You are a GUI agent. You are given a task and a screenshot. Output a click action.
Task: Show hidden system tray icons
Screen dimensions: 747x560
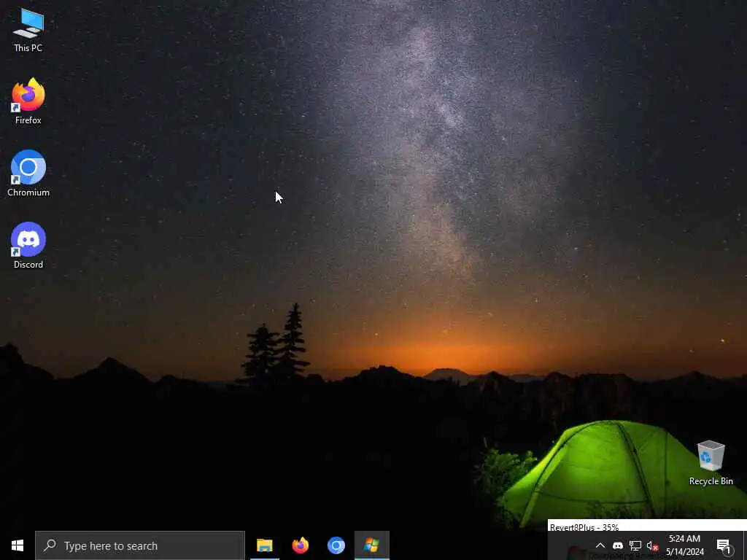(x=600, y=545)
